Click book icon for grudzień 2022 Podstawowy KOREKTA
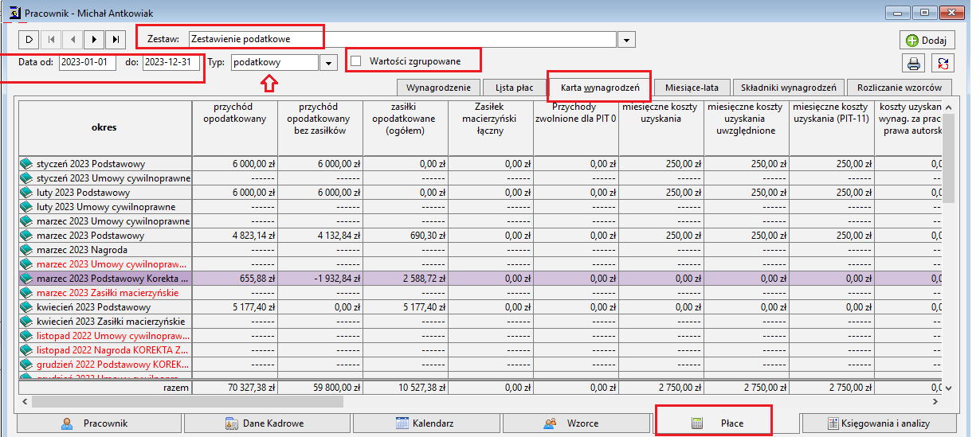The image size is (980, 437). (x=28, y=365)
